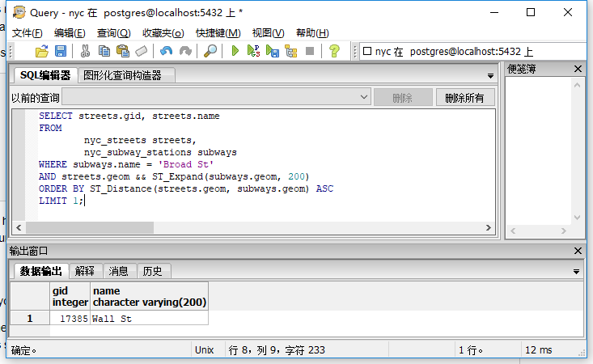The height and width of the screenshot is (364, 593).
Task: Open the output pane tab list arrow
Action: (576, 272)
